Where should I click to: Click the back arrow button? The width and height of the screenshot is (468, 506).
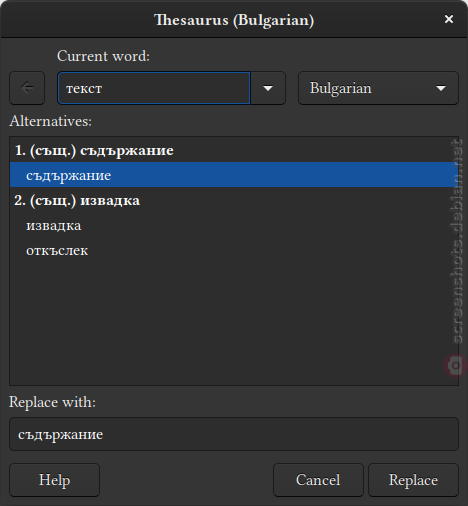pos(27,88)
